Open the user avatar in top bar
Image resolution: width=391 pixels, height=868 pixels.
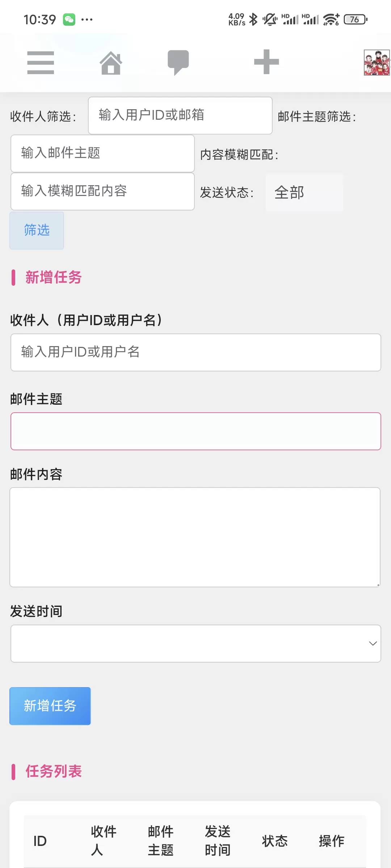pos(377,63)
